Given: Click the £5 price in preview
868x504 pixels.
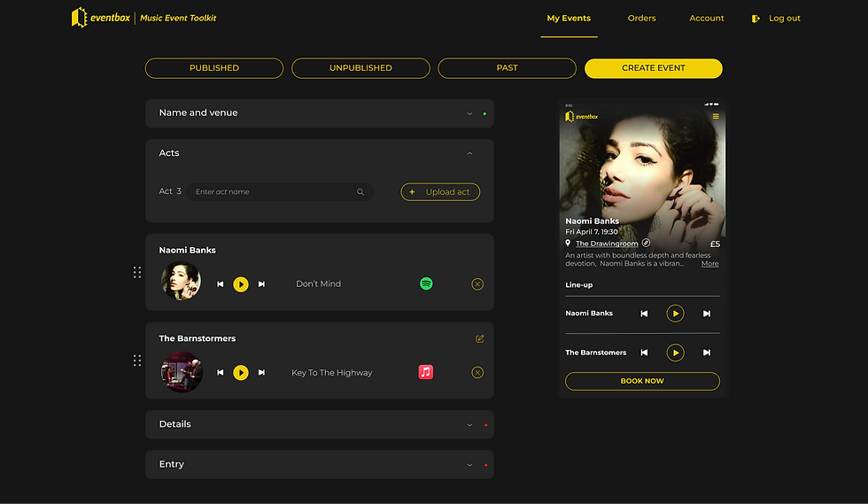Looking at the screenshot, I should (715, 244).
